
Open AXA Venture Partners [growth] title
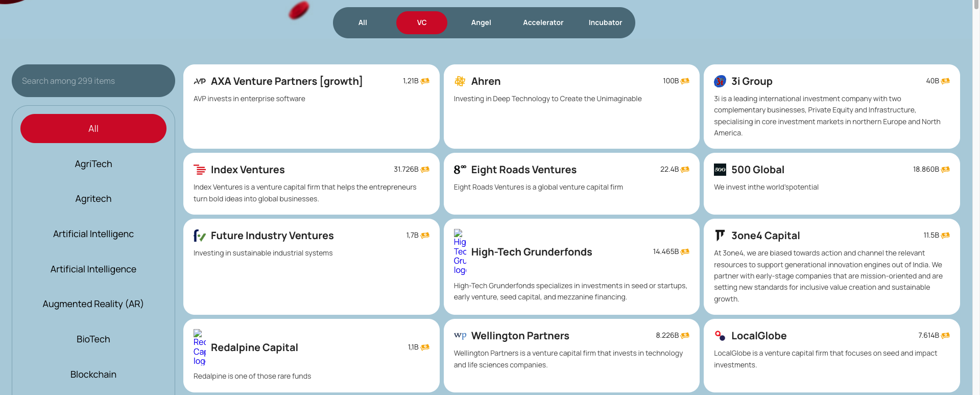(x=286, y=81)
